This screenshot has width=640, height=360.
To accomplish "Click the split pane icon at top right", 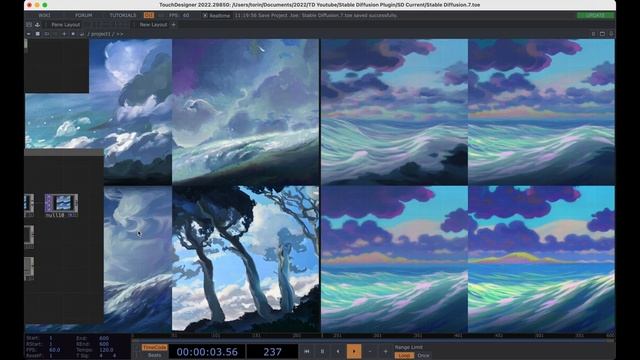I will [593, 34].
